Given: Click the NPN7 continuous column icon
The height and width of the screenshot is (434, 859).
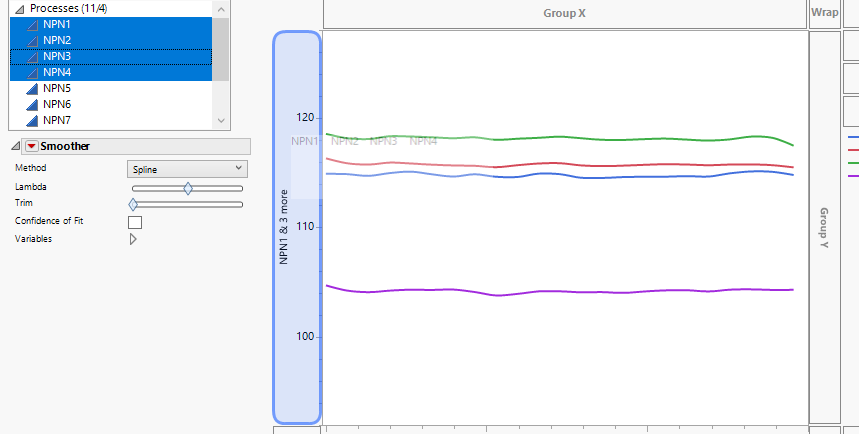Looking at the screenshot, I should [32, 121].
